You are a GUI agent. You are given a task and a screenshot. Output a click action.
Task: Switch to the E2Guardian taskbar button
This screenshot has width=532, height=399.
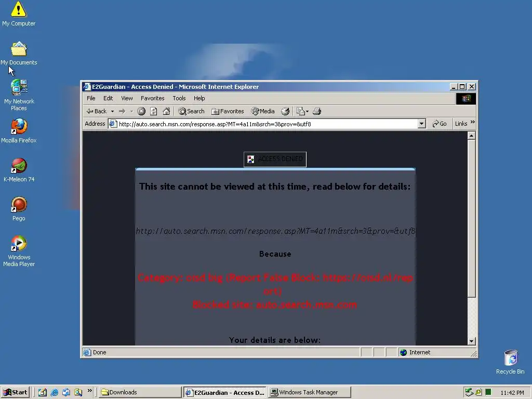[225, 393]
